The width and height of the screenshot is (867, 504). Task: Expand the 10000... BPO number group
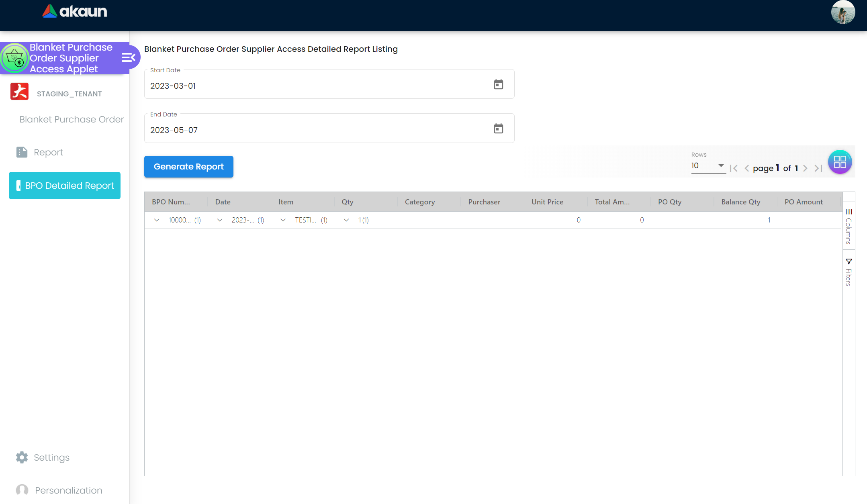[x=157, y=220]
